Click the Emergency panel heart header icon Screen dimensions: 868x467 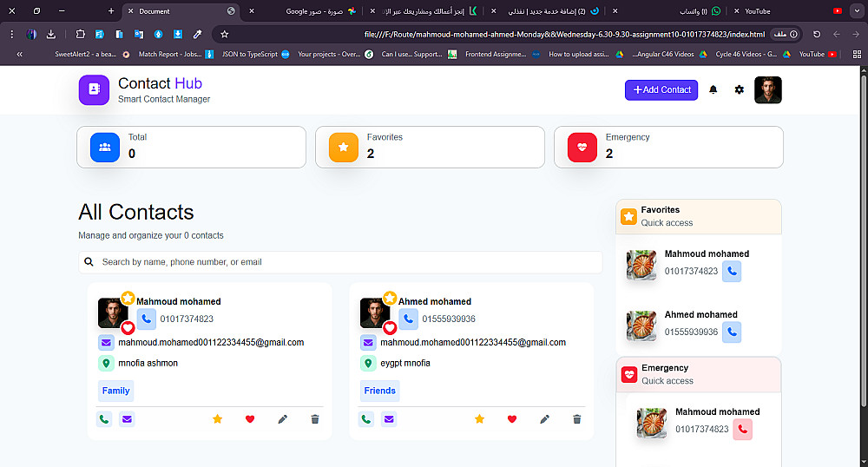point(628,375)
